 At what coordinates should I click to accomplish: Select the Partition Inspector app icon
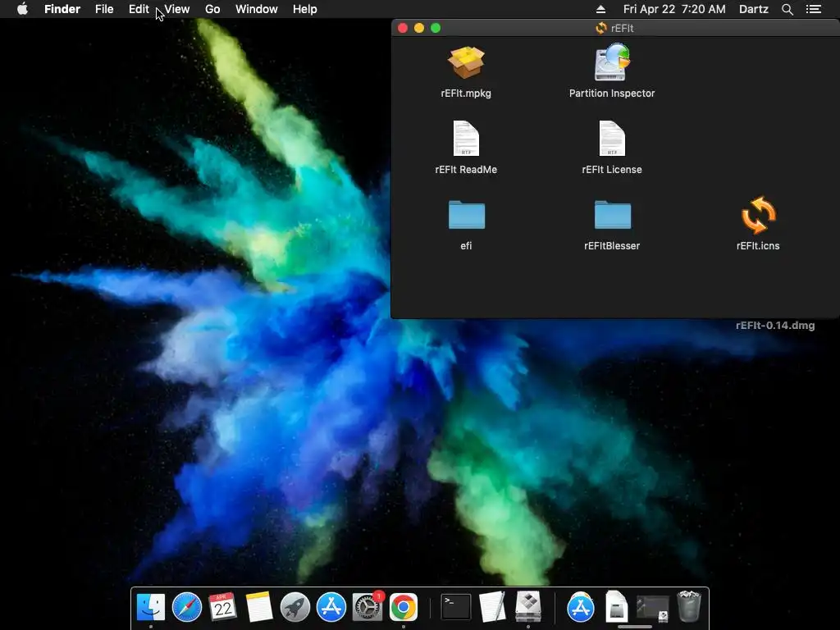pyautogui.click(x=612, y=62)
